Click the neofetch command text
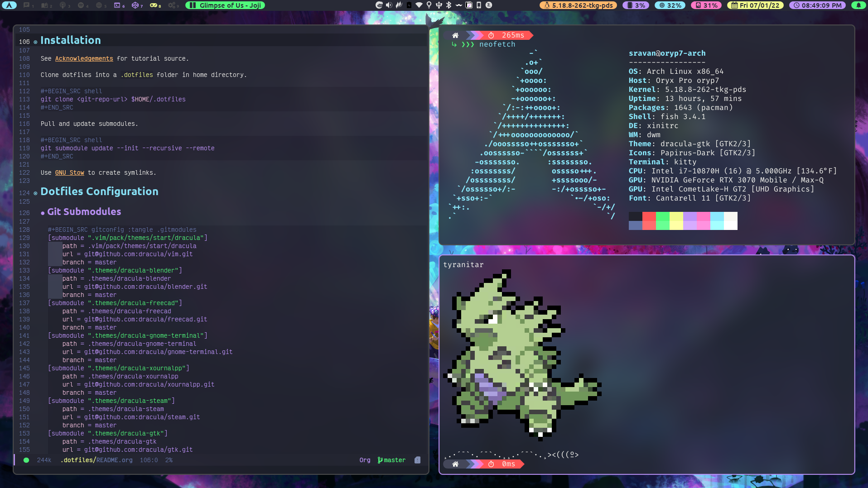The image size is (868, 488). pyautogui.click(x=497, y=44)
